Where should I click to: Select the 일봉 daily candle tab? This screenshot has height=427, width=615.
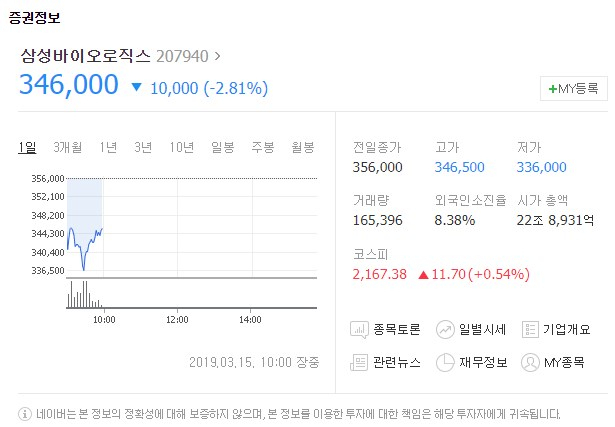pyautogui.click(x=222, y=148)
